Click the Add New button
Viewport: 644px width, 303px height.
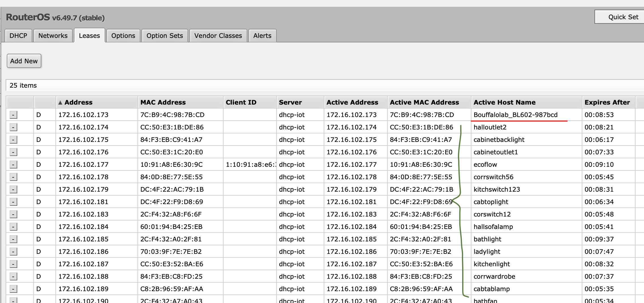coord(24,61)
